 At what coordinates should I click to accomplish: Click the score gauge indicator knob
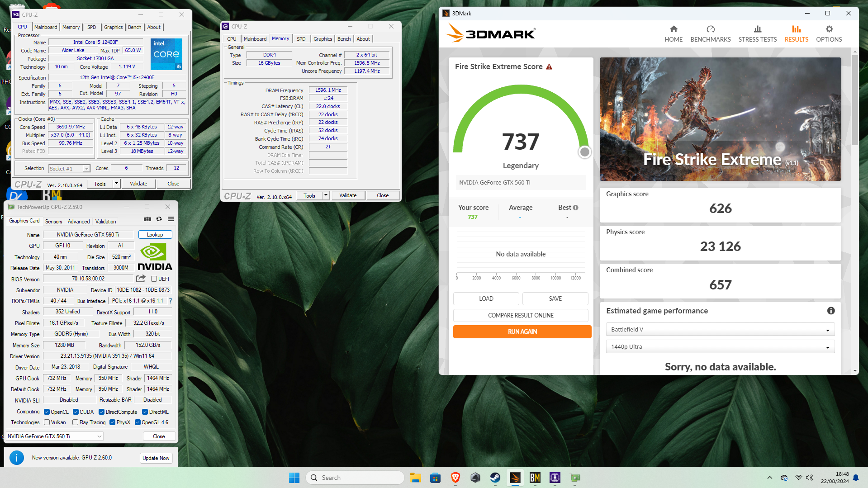tap(584, 152)
